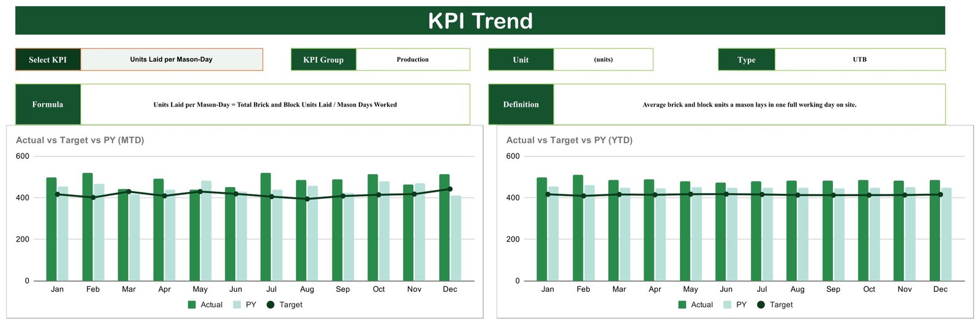The width and height of the screenshot is (980, 325).
Task: Click the KPI Trend title banner
Action: (480, 21)
